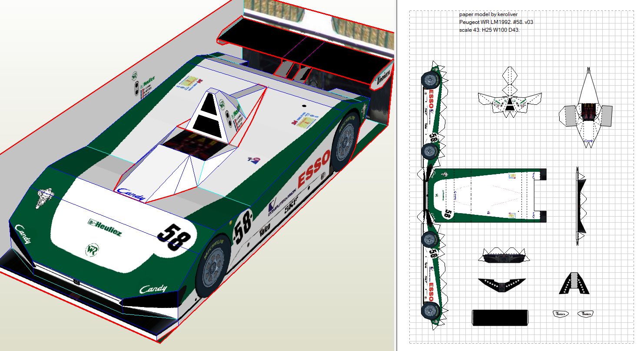
Task: Select the black dot on the rear deck
Action: 304,106
